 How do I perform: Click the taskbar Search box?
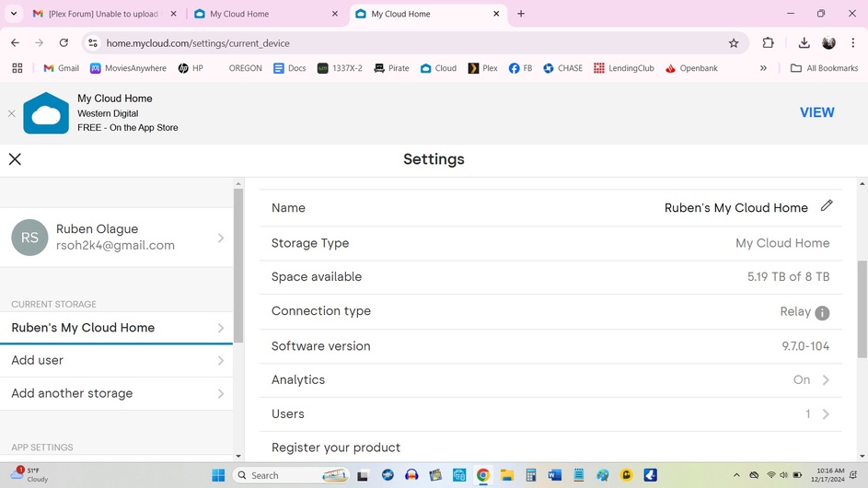pyautogui.click(x=291, y=475)
